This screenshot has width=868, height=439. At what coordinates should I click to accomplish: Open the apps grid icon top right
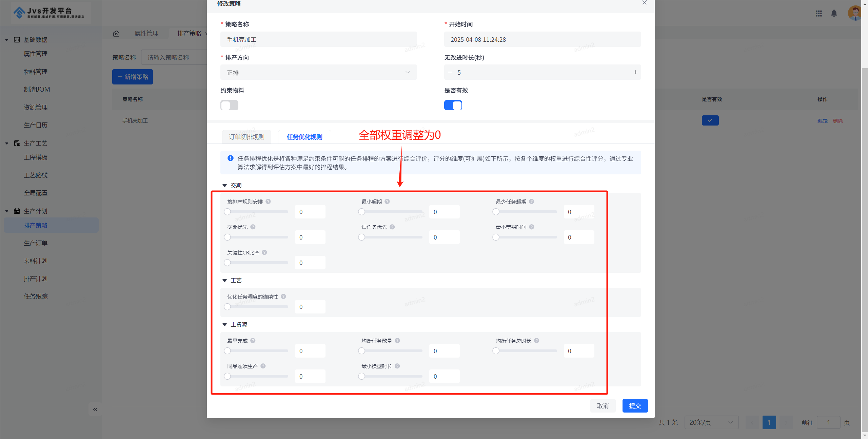(x=819, y=14)
